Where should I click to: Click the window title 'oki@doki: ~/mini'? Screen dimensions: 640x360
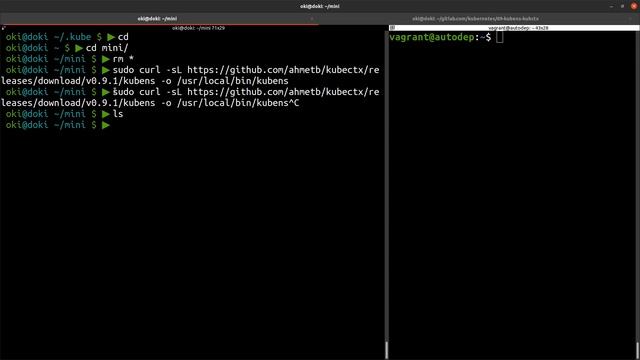coord(320,6)
